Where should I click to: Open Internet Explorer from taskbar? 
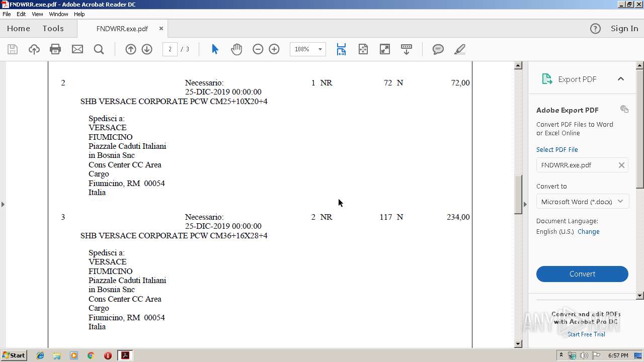point(40,355)
